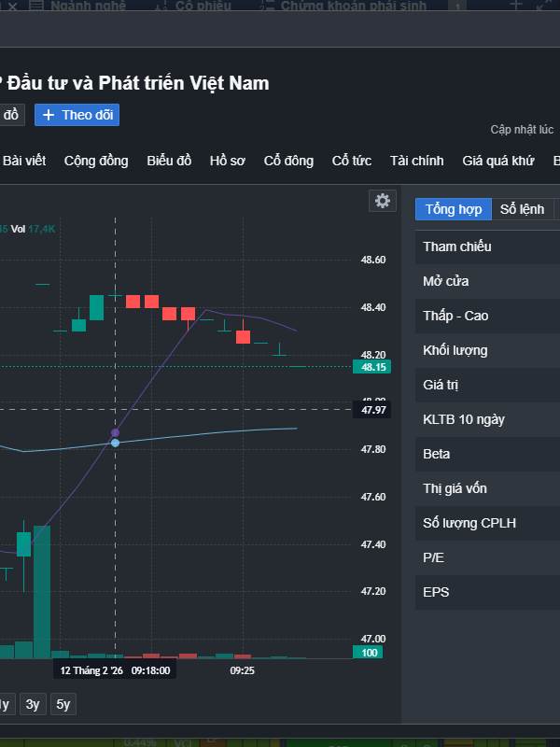560x747 pixels.
Task: Select the Tổng hợp panel tab
Action: pyautogui.click(x=454, y=209)
